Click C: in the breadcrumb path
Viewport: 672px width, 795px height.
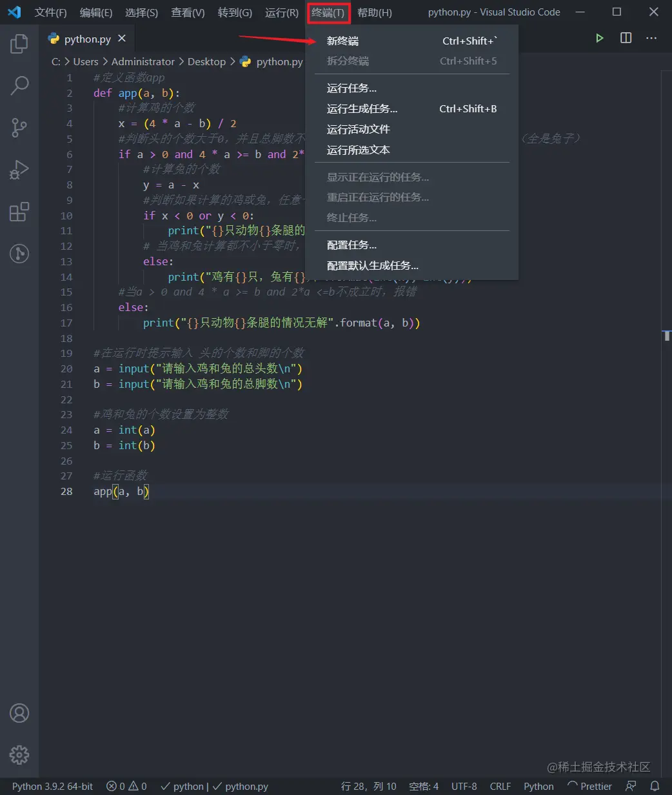tap(56, 62)
